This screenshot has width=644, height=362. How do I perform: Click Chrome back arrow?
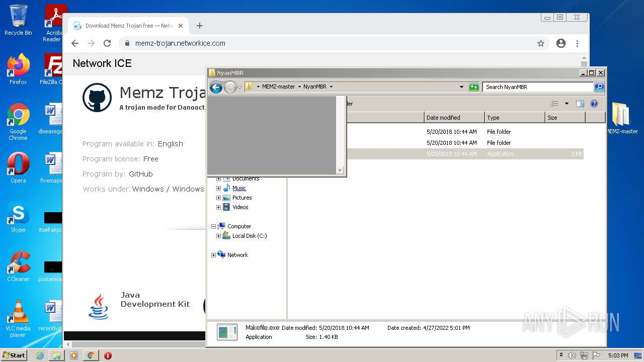click(75, 43)
